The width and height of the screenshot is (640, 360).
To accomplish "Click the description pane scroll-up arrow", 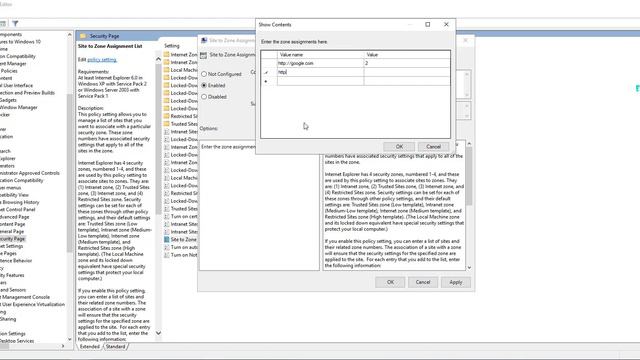I will pyautogui.click(x=158, y=59).
